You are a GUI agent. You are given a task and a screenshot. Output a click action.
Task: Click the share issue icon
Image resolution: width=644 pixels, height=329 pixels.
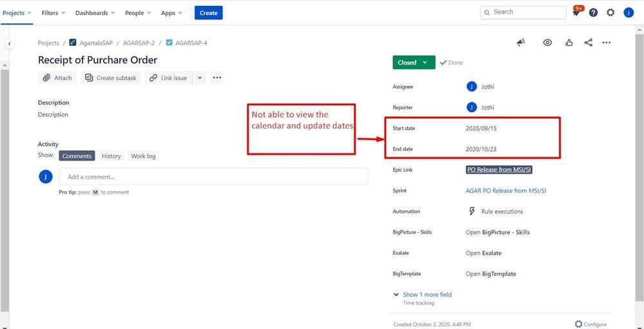point(588,43)
